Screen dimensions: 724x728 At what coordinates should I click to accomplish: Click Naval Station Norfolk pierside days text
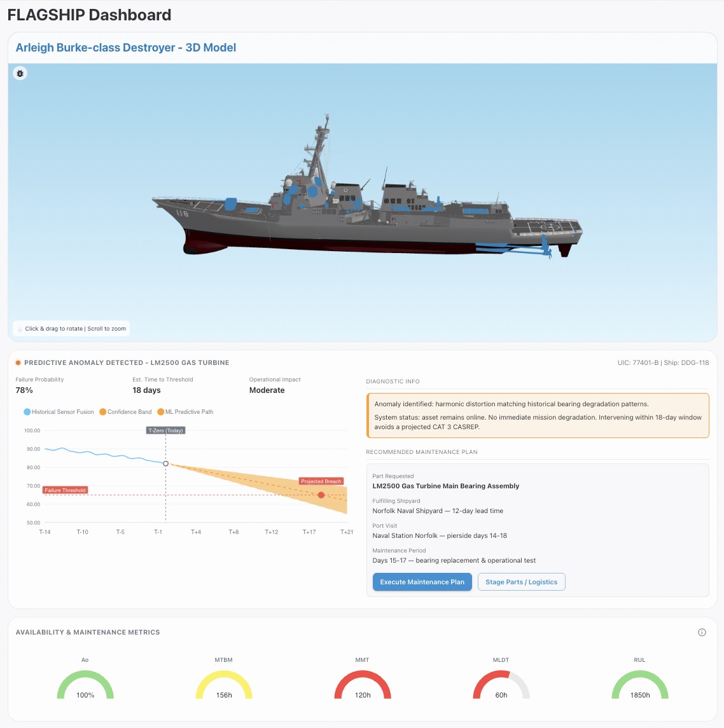[x=440, y=535]
